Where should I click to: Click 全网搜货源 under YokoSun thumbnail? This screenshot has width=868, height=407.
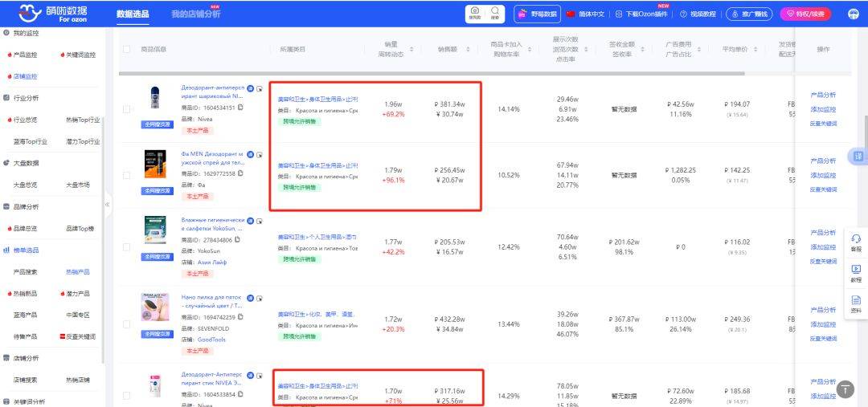158,257
